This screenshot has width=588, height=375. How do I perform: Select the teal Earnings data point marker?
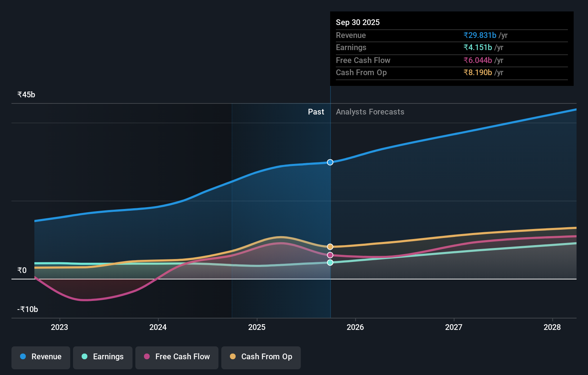tap(330, 263)
